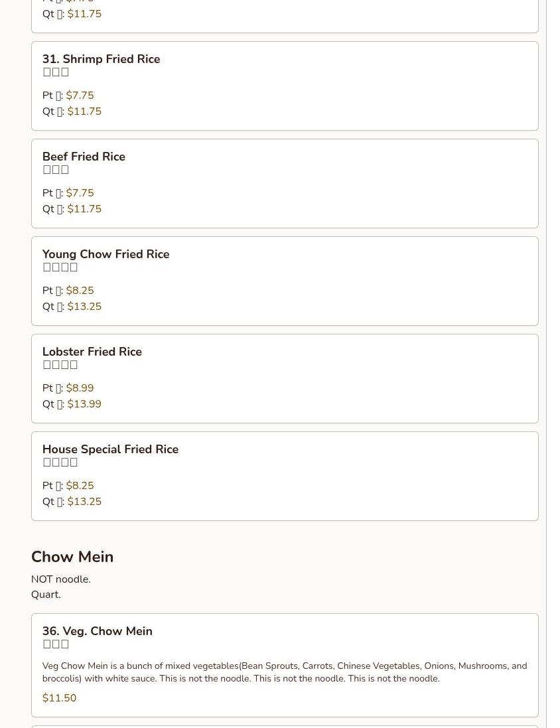Select the 36. Veg. Chow Mein item
Screen dimensions: 560x728
point(97,631)
